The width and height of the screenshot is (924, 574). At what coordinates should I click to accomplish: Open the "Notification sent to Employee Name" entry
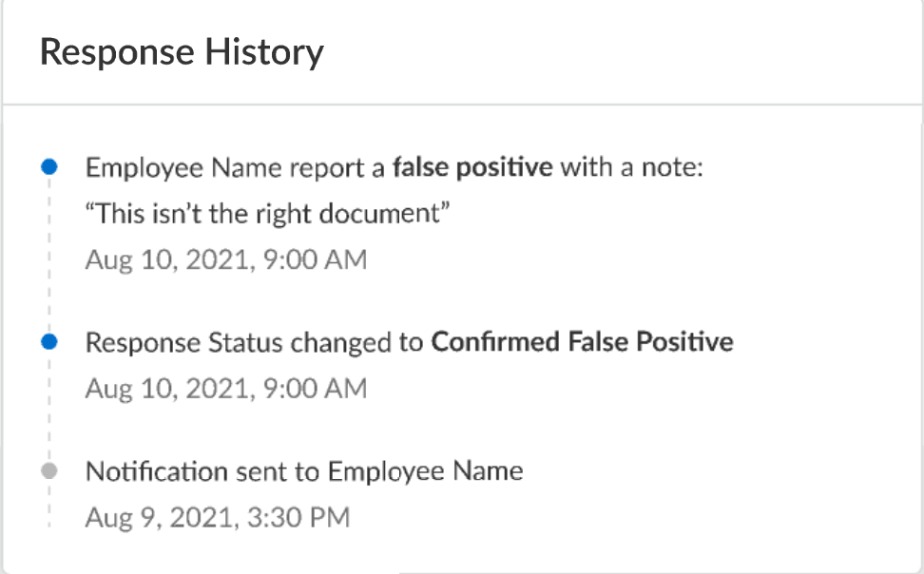coord(304,471)
